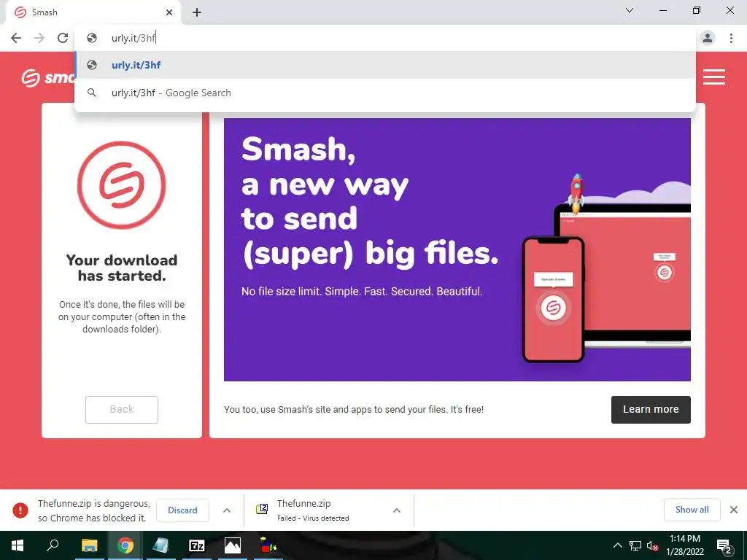Screen dimensions: 747x560
Task: Click the Chrome taskbar icon
Action: [125, 545]
